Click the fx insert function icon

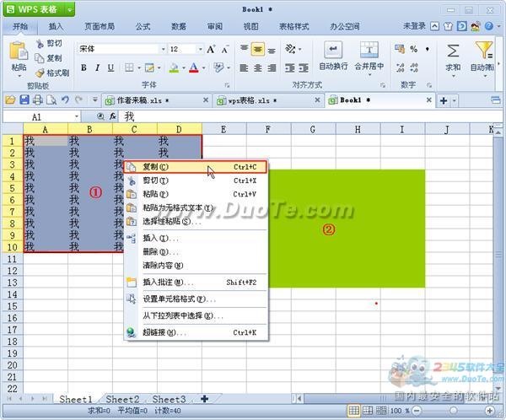click(x=113, y=116)
